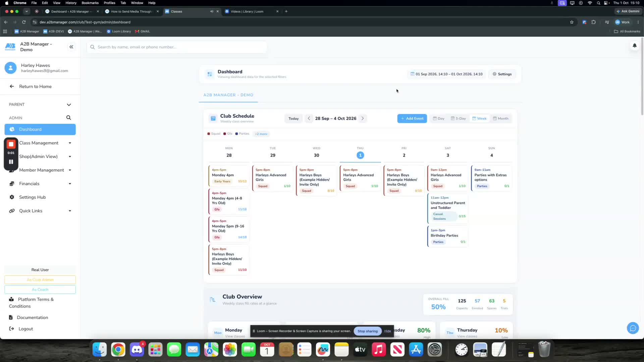Click the Today button
Image resolution: width=644 pixels, height=362 pixels.
point(293,118)
